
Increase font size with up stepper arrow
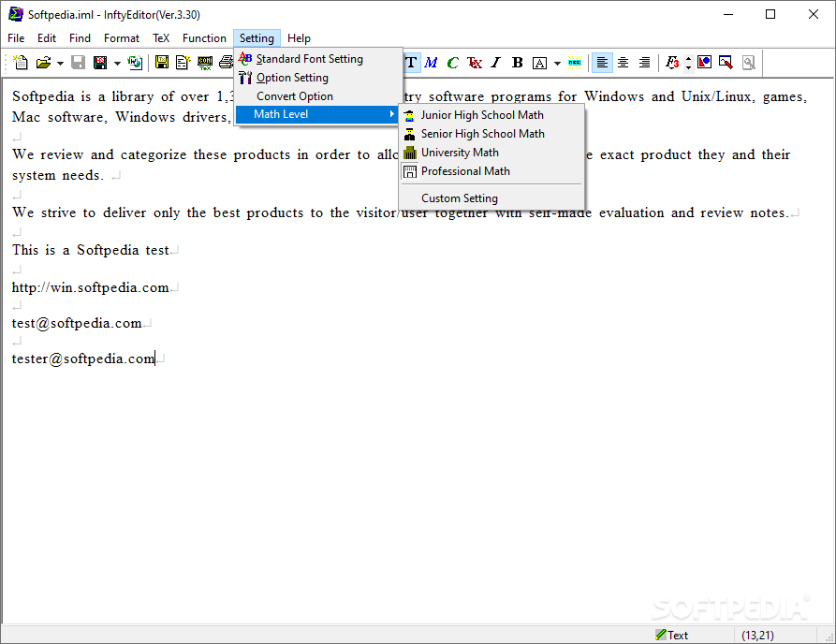688,58
